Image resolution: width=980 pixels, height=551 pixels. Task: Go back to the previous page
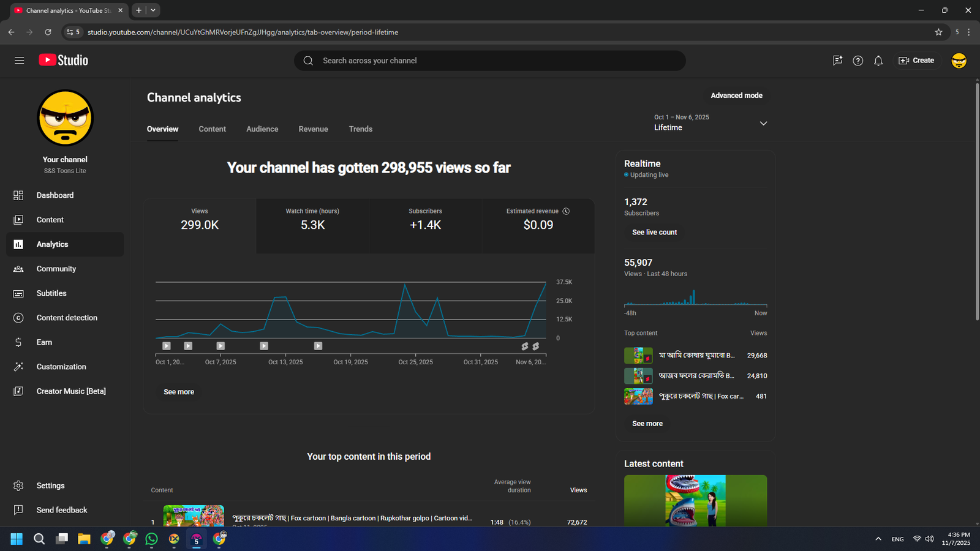tap(11, 32)
